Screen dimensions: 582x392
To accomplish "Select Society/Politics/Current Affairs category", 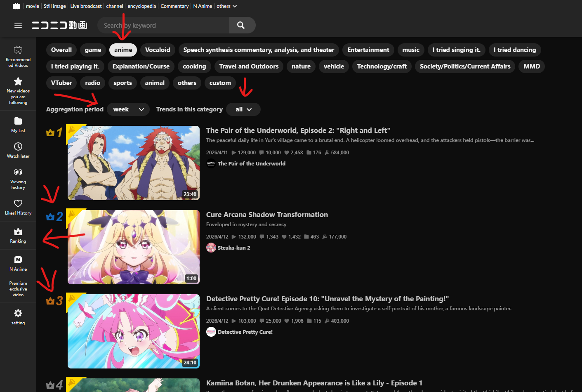I will pos(465,66).
